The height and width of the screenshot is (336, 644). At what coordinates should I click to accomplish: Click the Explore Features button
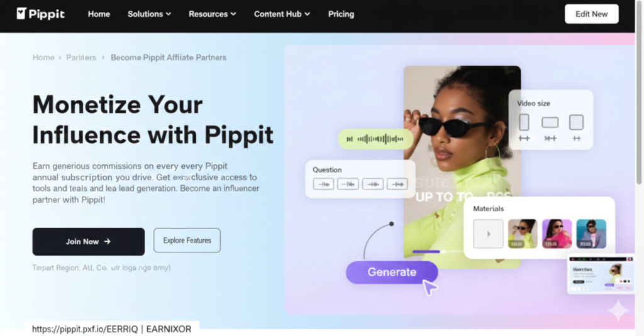[x=187, y=241]
